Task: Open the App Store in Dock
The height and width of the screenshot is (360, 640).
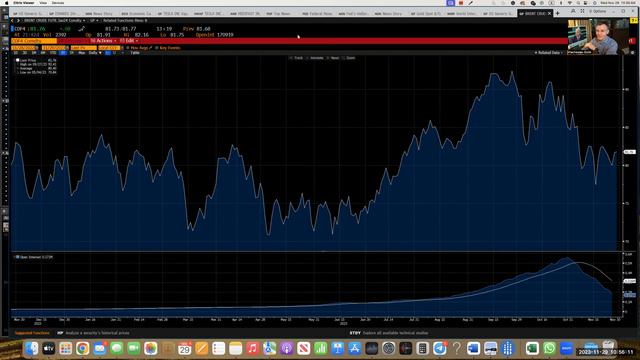Action: [x=354, y=349]
